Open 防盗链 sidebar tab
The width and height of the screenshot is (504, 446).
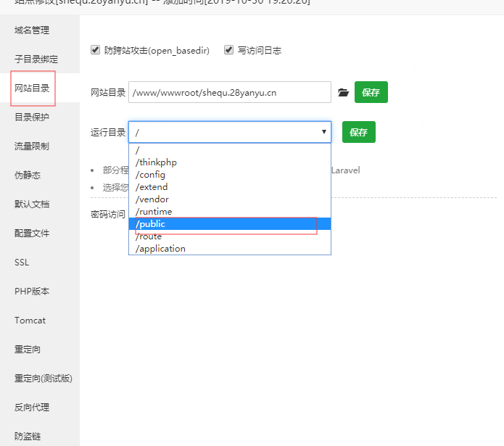click(x=40, y=434)
